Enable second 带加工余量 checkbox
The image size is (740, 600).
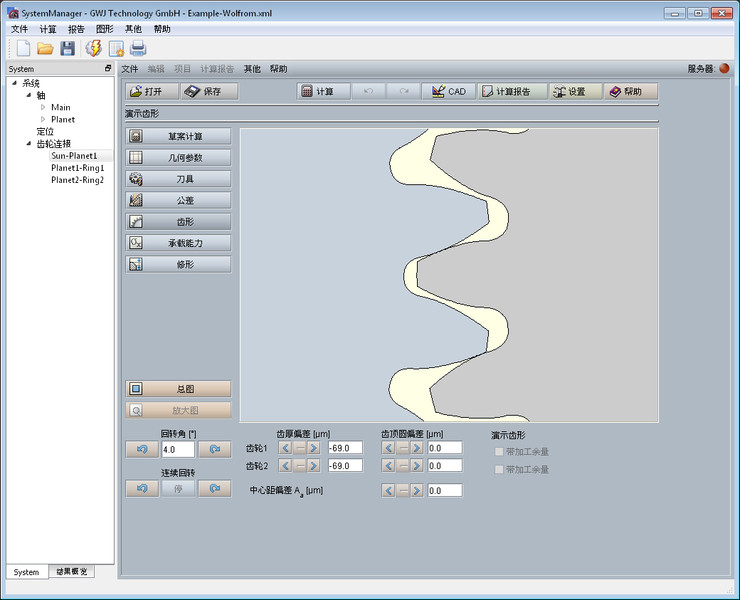pos(500,469)
